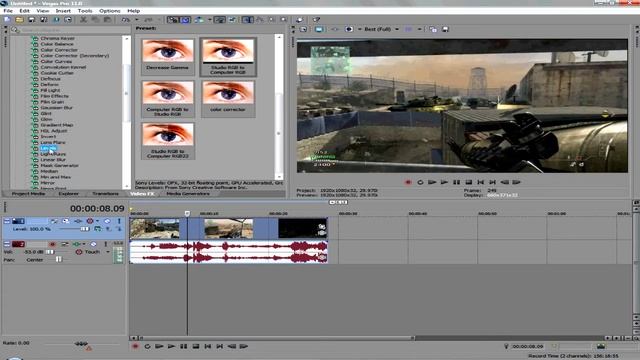Select the Normal Edit tool

click(x=247, y=20)
